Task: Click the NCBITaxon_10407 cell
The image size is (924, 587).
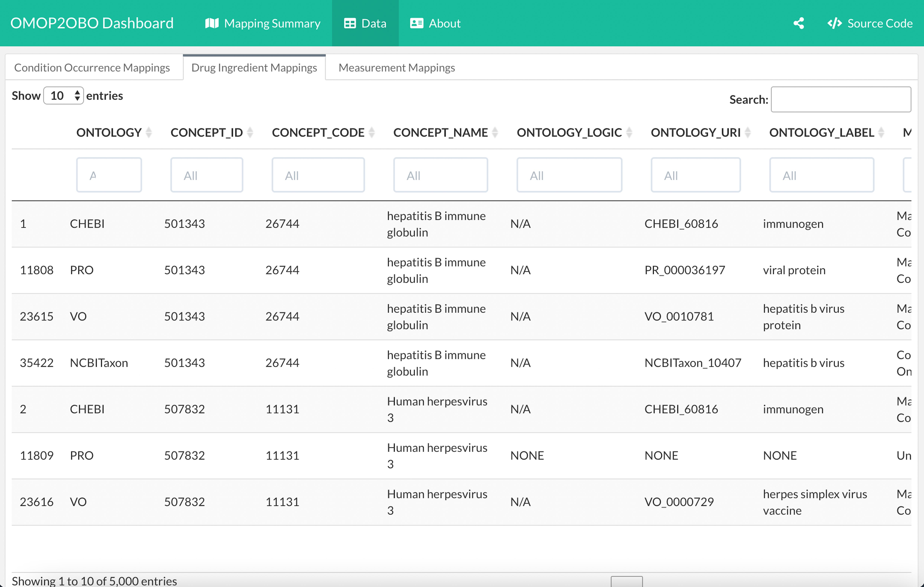Action: pyautogui.click(x=693, y=363)
